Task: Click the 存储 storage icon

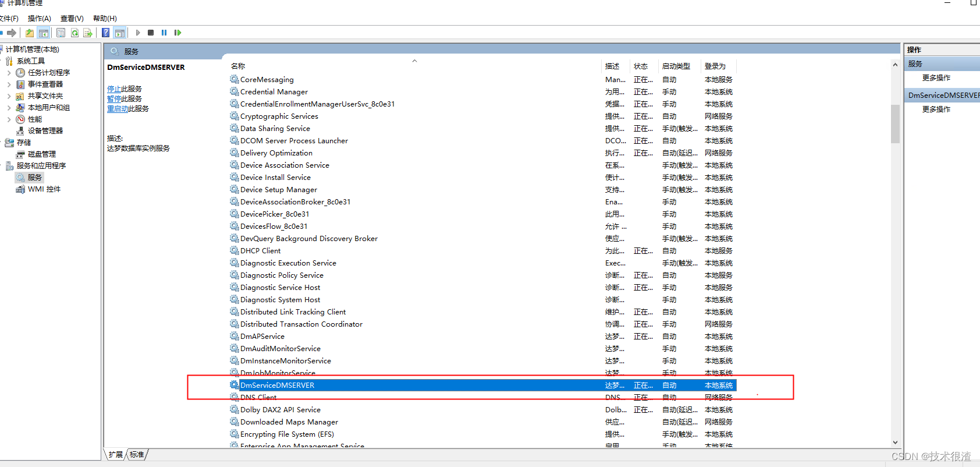Action: coord(9,143)
